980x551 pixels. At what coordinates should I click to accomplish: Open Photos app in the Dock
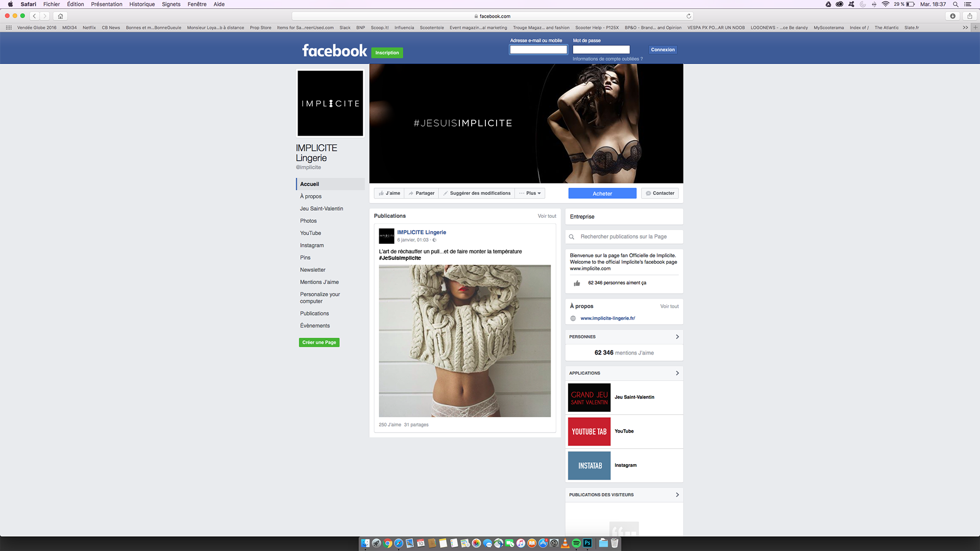tap(476, 543)
